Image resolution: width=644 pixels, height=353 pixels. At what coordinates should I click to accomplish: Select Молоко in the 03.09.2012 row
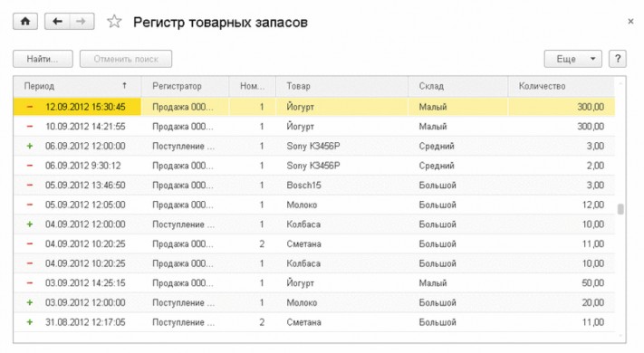click(302, 302)
